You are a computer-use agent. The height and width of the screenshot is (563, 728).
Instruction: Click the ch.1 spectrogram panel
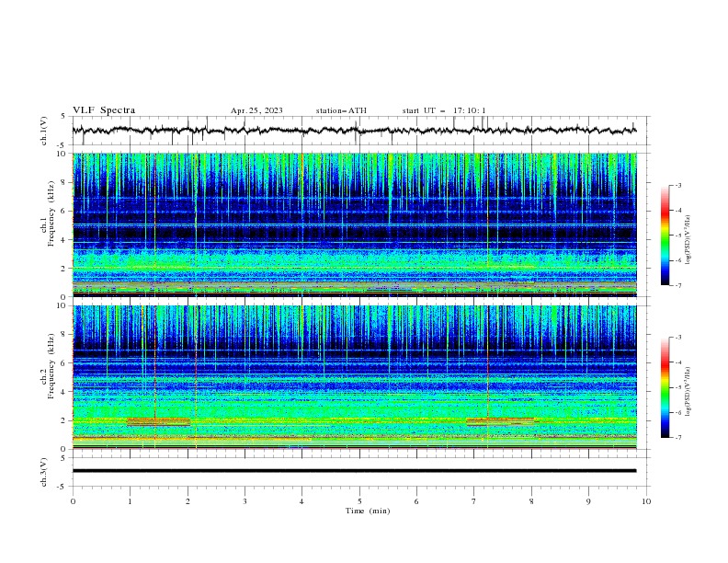tap(355, 224)
